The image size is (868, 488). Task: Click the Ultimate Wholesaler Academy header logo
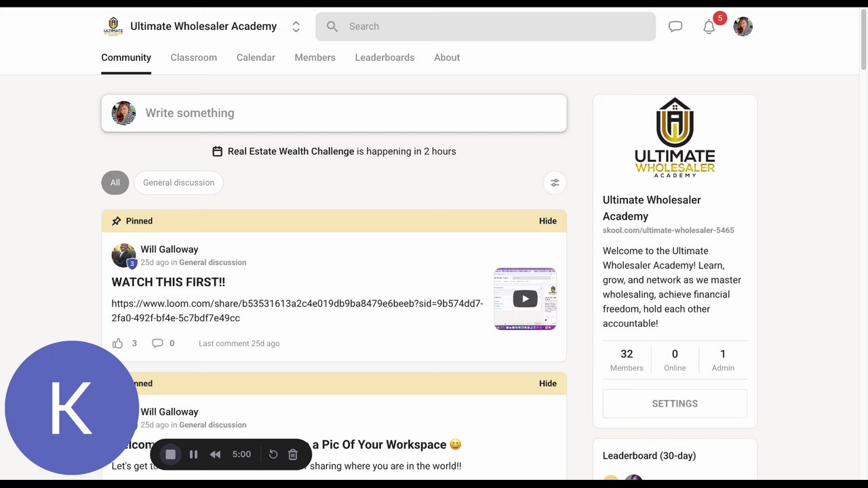[113, 26]
